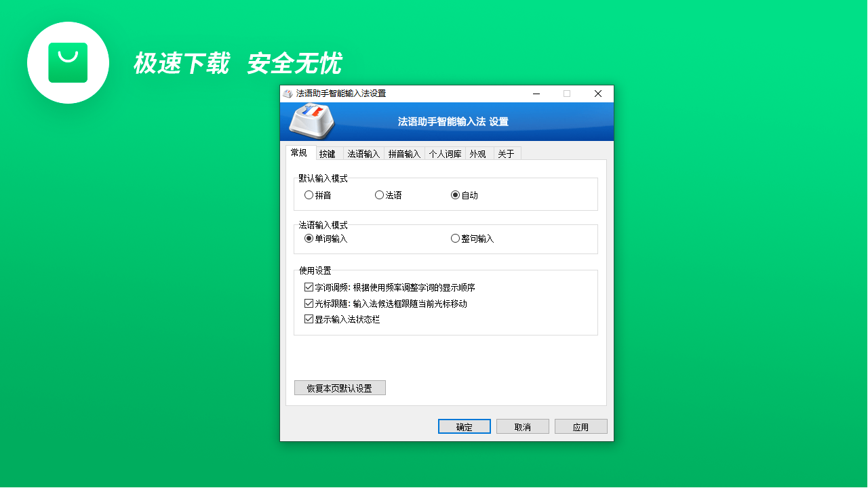Select 法语 as the default input mode
Screen dimensions: 868x488
(x=378, y=194)
